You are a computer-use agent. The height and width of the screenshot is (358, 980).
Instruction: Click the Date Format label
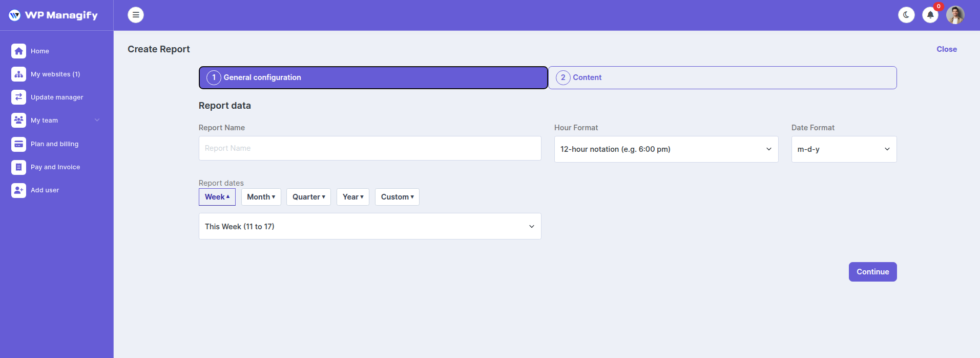click(813, 128)
